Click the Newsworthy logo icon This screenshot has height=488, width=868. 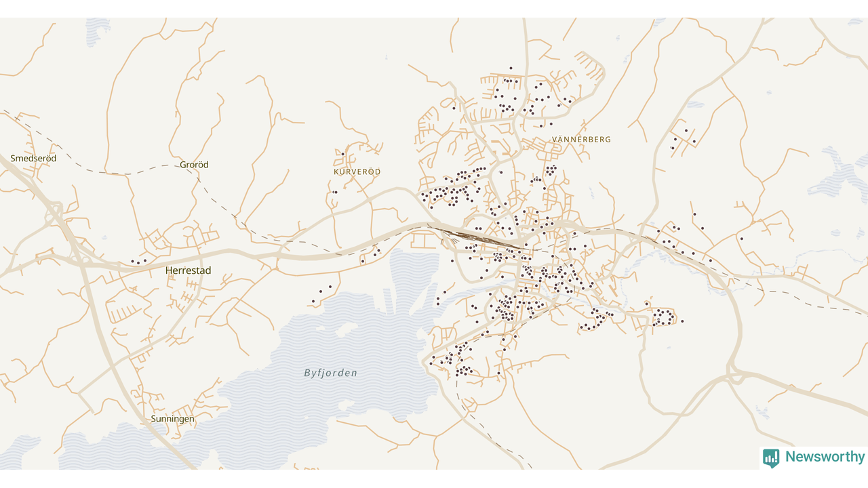point(771,458)
